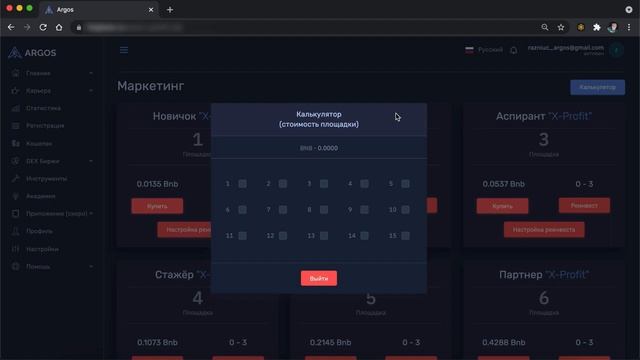
Task: Check calculator box for platform 13
Action: click(324, 236)
